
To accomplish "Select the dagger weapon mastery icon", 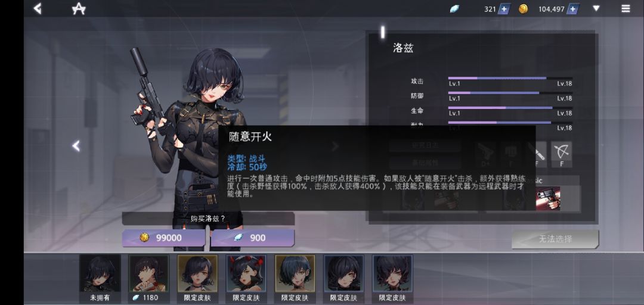I will [x=540, y=155].
